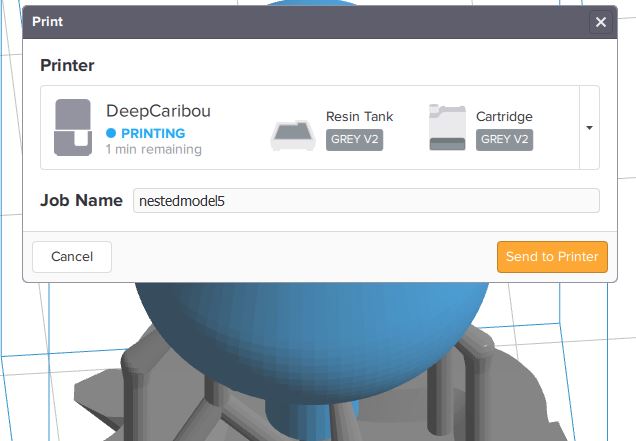The width and height of the screenshot is (636, 441).
Task: Click the Cartridge label
Action: coord(504,117)
